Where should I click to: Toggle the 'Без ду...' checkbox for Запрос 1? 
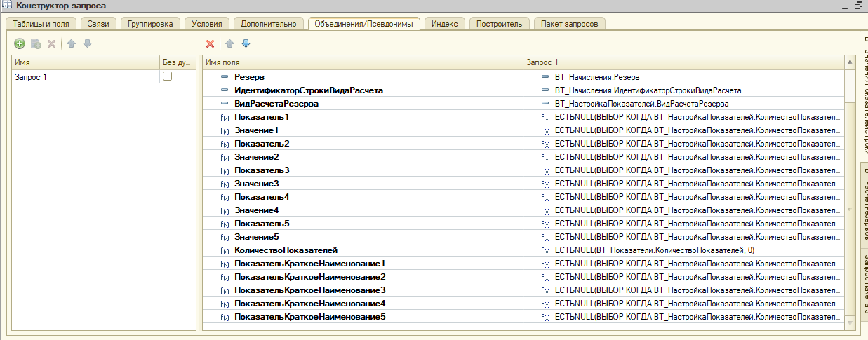click(168, 76)
